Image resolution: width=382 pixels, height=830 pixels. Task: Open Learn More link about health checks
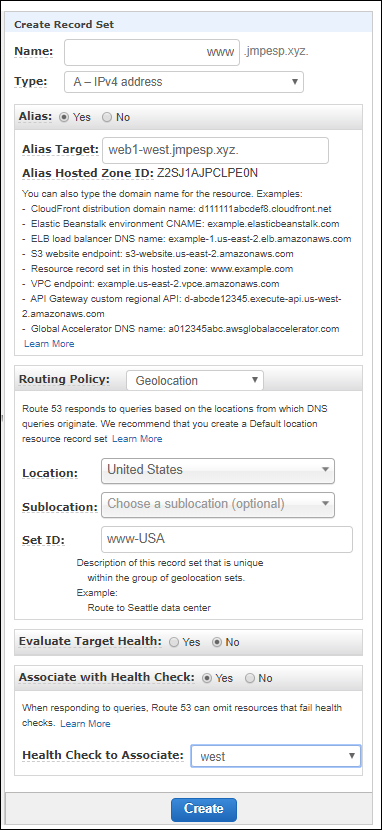point(85,724)
